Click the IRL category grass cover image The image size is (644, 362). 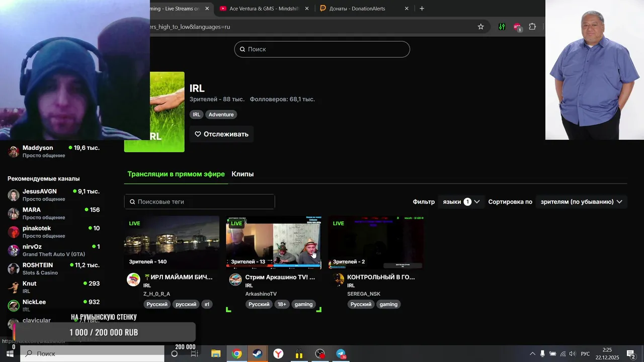pos(167,112)
